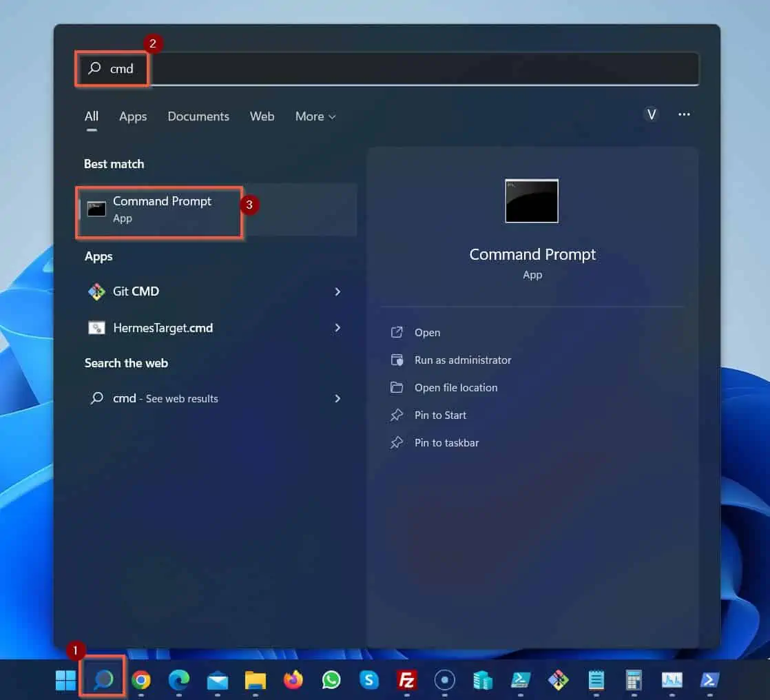The height and width of the screenshot is (700, 770).
Task: Click the HermesTarget.cmd file icon
Action: 96,328
